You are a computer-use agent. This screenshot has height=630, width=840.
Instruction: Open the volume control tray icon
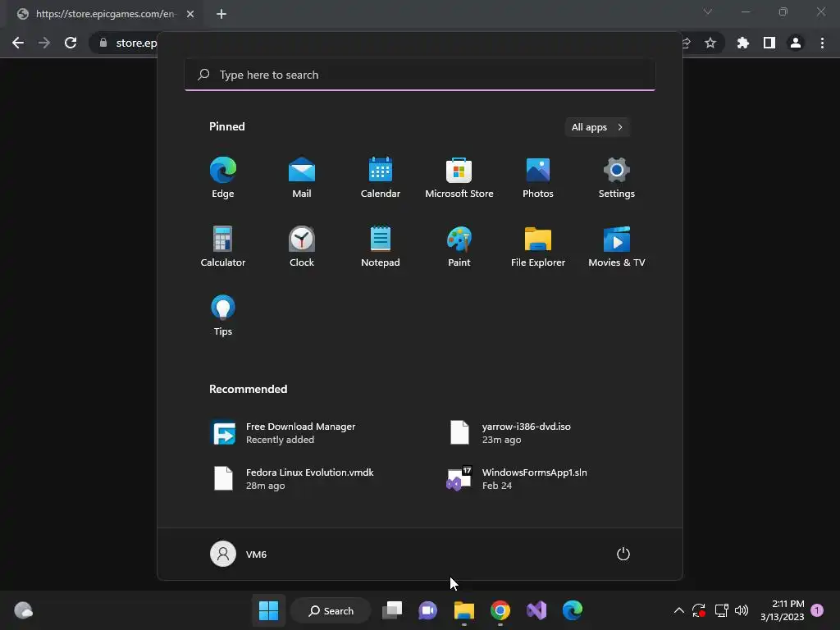(742, 610)
